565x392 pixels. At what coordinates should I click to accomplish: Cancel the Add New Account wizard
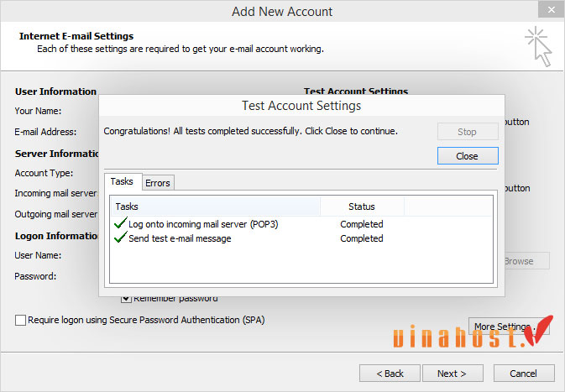pyautogui.click(x=524, y=374)
